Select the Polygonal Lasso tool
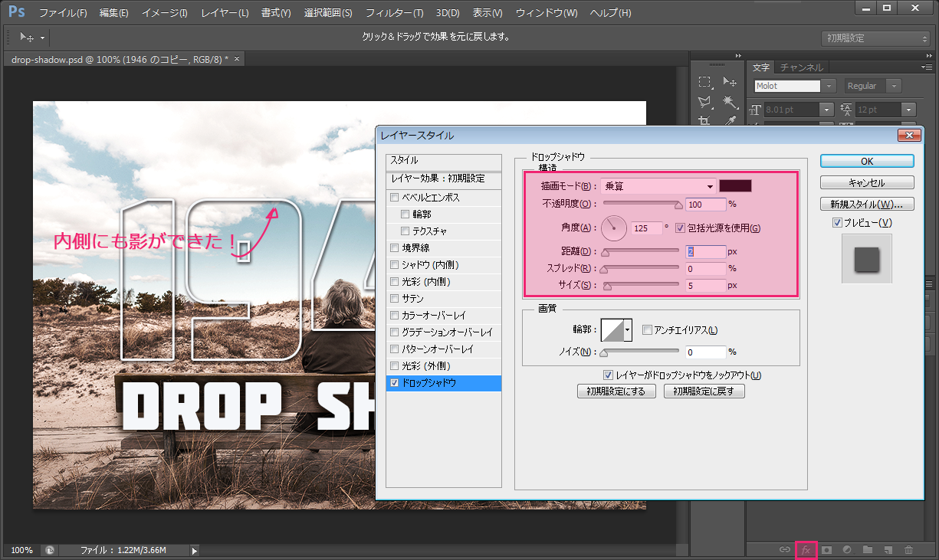 tap(704, 102)
